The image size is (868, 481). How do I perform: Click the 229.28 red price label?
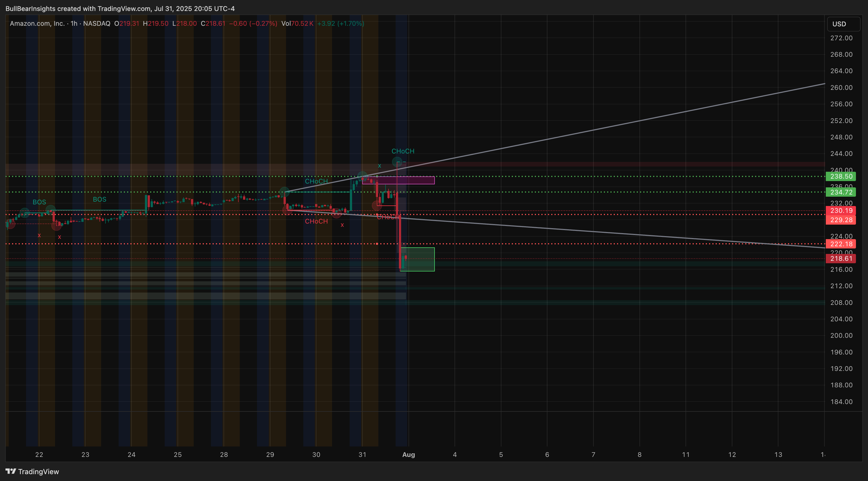click(841, 220)
